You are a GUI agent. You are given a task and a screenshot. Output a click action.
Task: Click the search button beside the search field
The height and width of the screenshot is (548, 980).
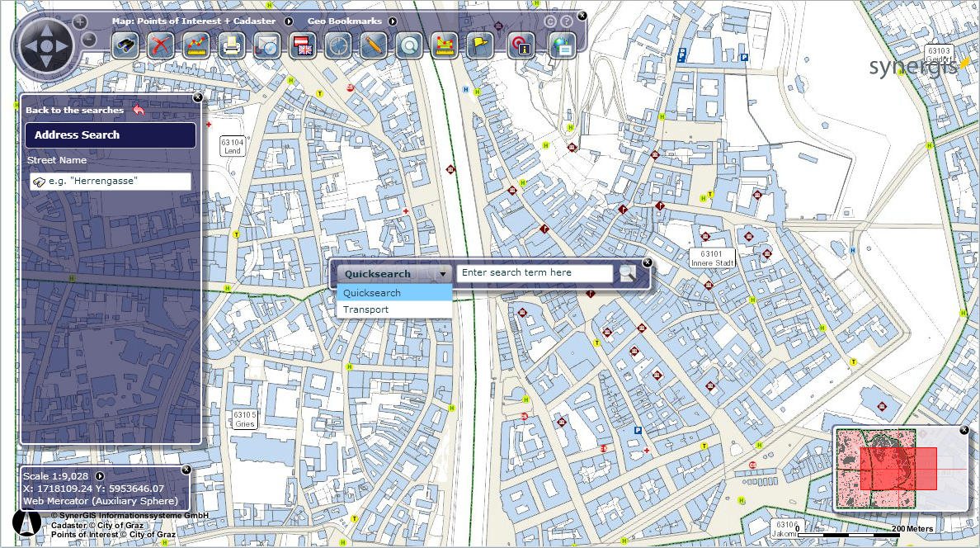click(x=627, y=273)
